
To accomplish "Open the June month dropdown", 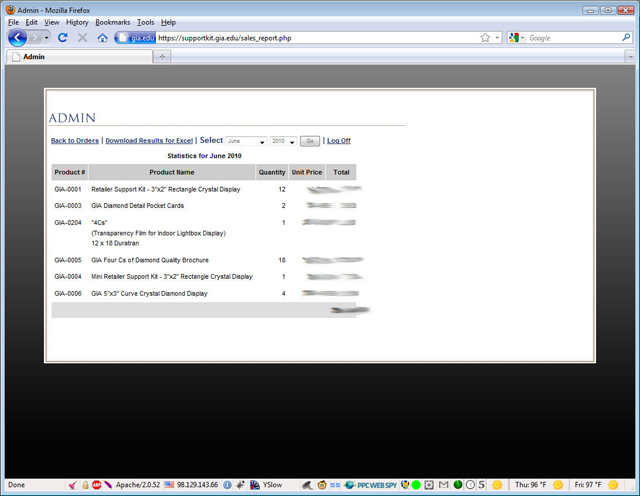I will point(246,141).
